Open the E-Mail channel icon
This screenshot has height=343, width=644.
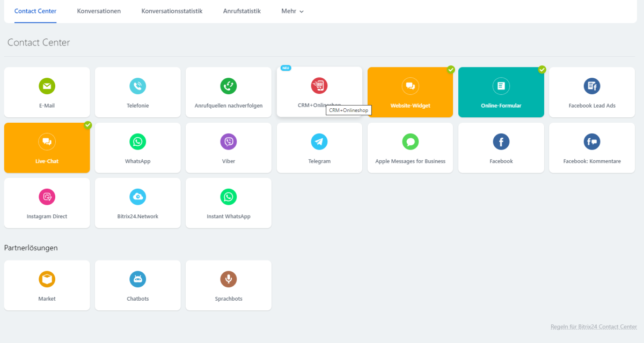47,86
